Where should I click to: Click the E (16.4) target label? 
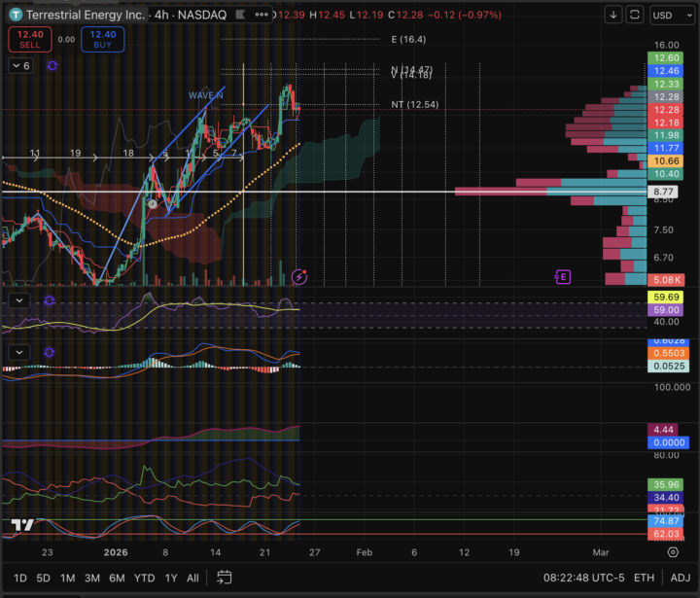pos(408,39)
